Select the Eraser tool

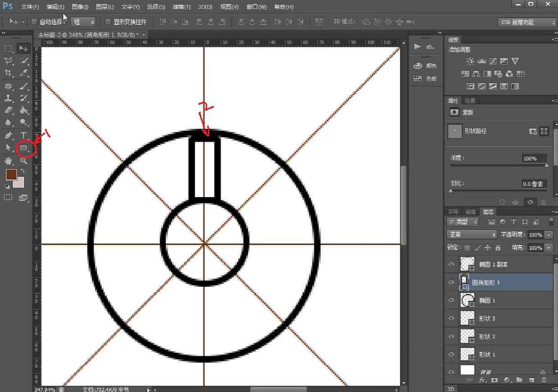pyautogui.click(x=9, y=110)
